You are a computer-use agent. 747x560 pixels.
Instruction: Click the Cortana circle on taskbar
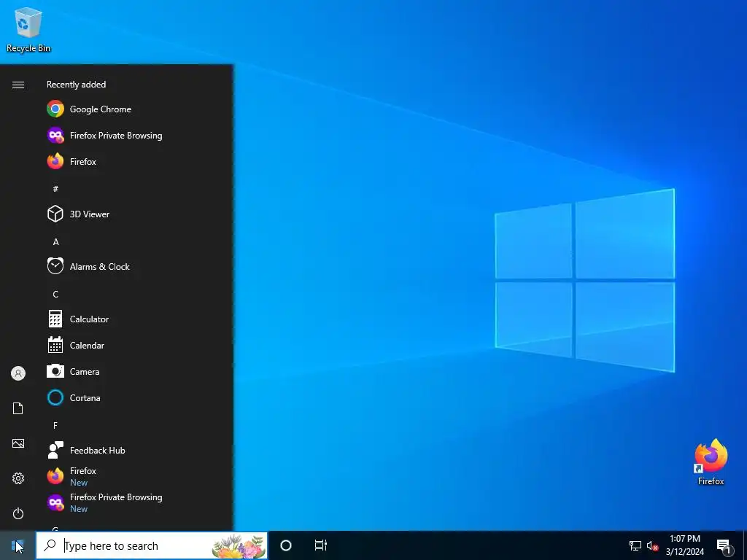point(286,545)
